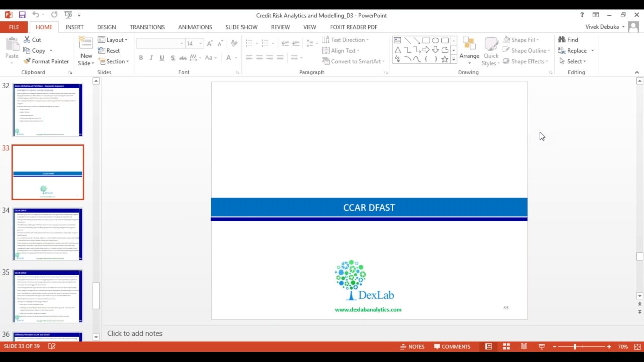Click the zoom slider handle
644x362 pixels.
(574, 346)
